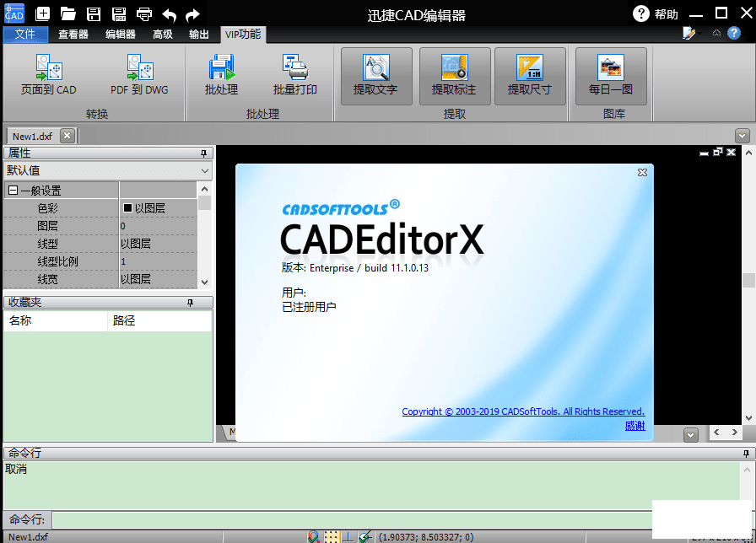Click the CAD application logo icon

14,13
